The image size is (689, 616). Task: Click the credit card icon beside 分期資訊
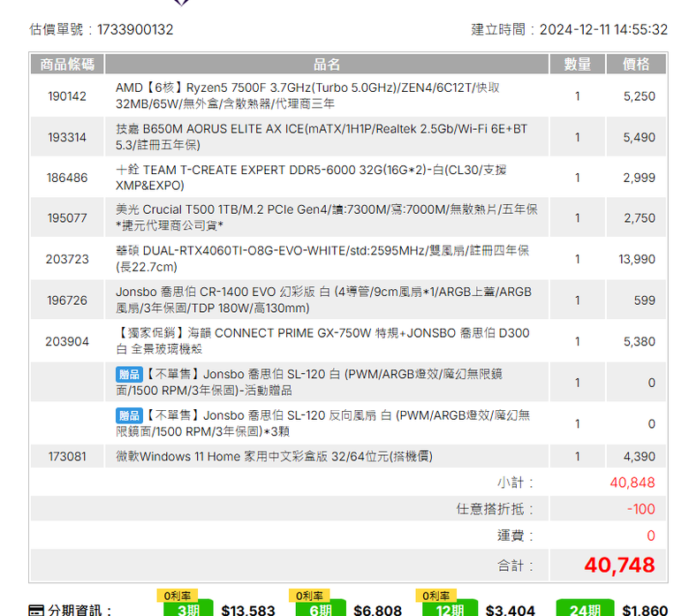(36, 611)
